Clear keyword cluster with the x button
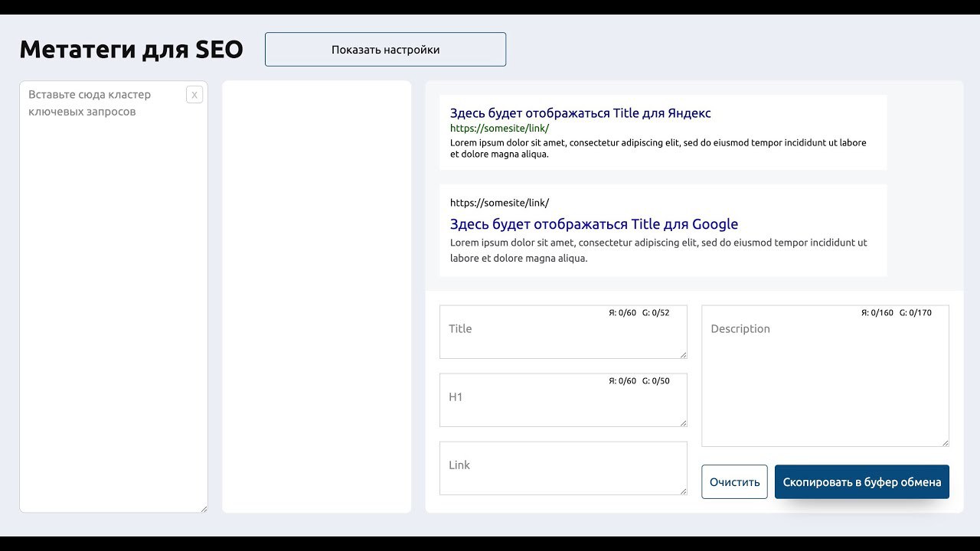The height and width of the screenshot is (551, 980). (194, 95)
